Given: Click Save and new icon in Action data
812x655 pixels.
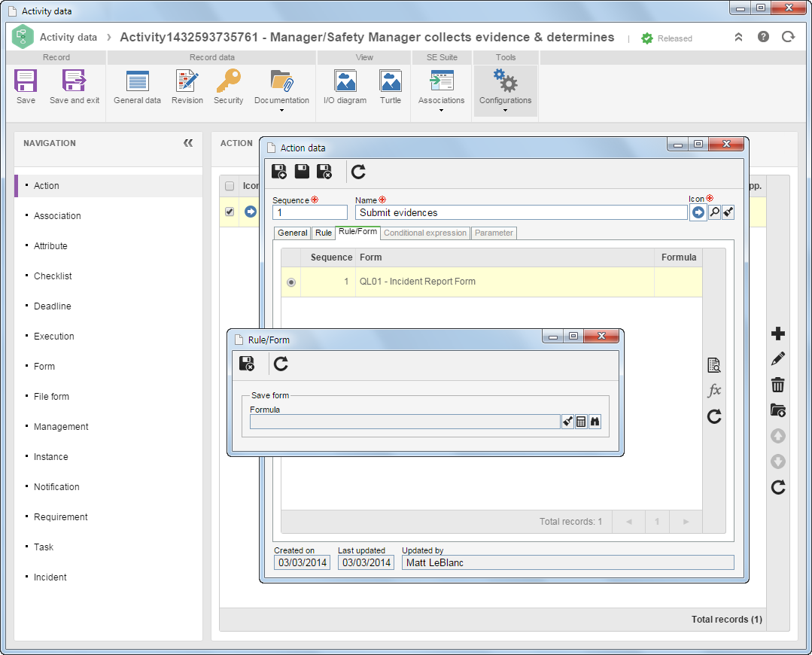Looking at the screenshot, I should click(279, 172).
